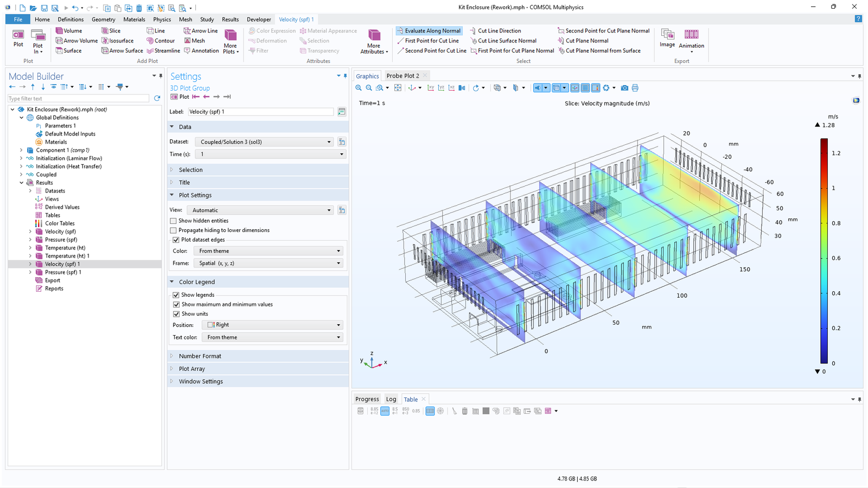The height and width of the screenshot is (488, 868).
Task: Click the velocity color legend bar
Action: pyautogui.click(x=824, y=251)
